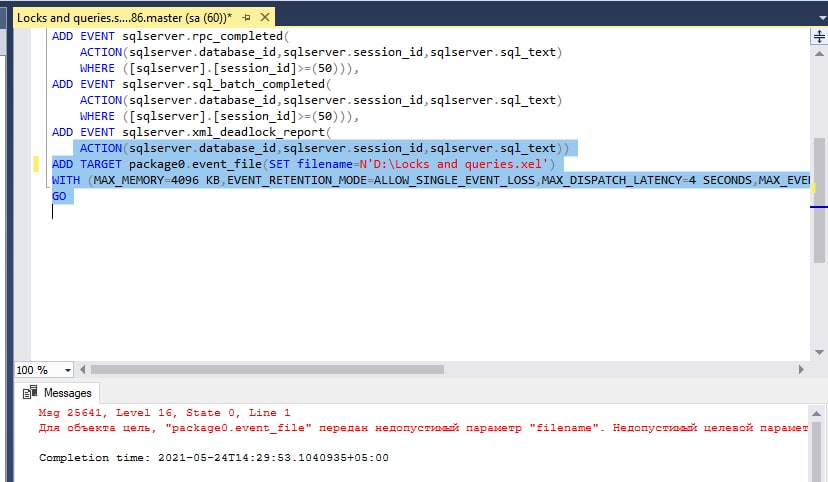Click the editor vertical scrollbar thumb

819,201
